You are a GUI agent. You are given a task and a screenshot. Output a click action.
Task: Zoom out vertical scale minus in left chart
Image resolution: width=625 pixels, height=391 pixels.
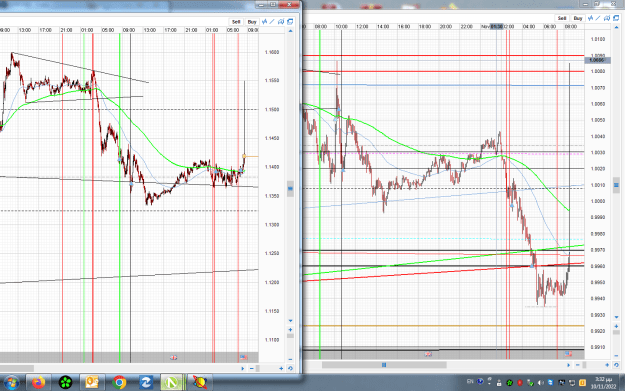pos(290,359)
